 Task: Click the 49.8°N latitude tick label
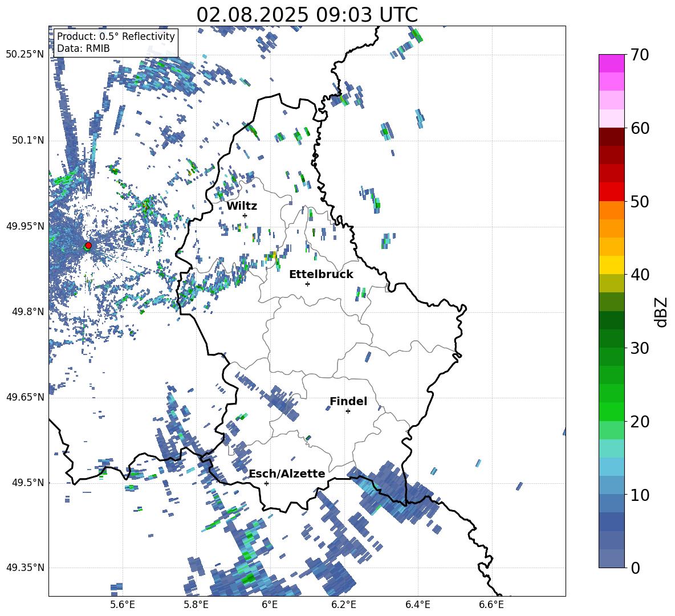[27, 312]
